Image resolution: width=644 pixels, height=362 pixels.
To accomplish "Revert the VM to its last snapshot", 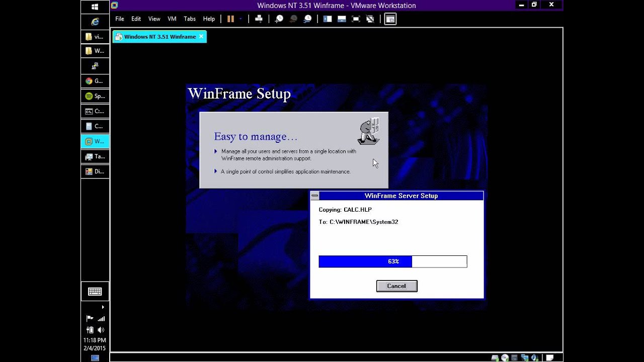I will [293, 19].
